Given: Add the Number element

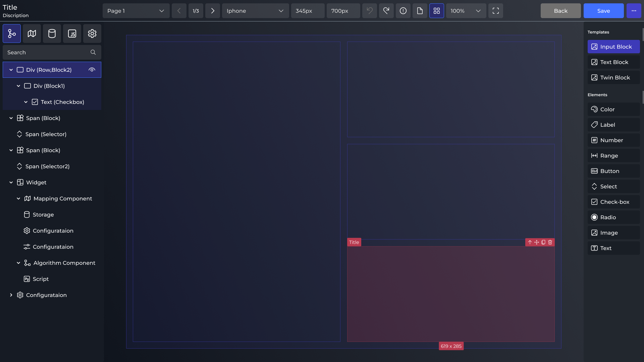Looking at the screenshot, I should point(614,140).
